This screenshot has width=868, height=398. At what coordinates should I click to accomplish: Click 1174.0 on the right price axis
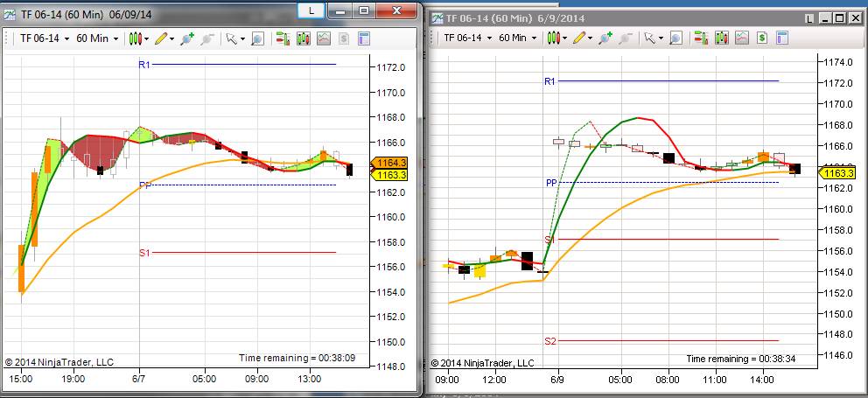(x=836, y=62)
